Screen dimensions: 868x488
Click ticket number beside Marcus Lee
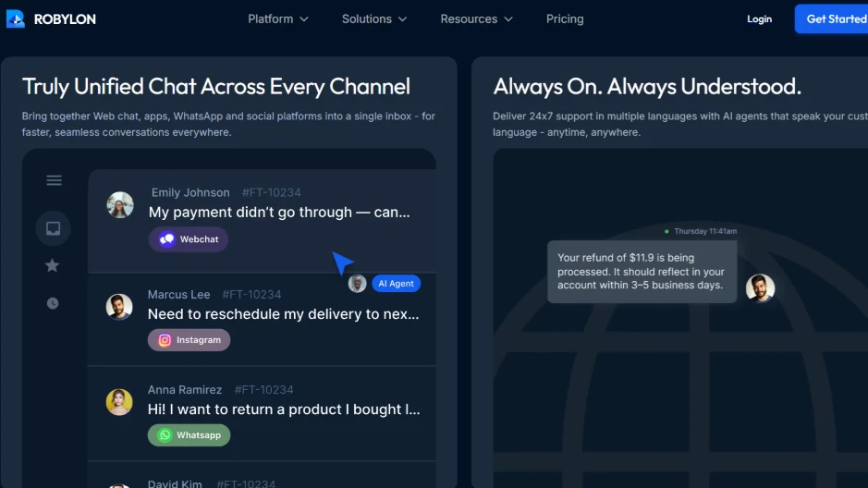251,294
